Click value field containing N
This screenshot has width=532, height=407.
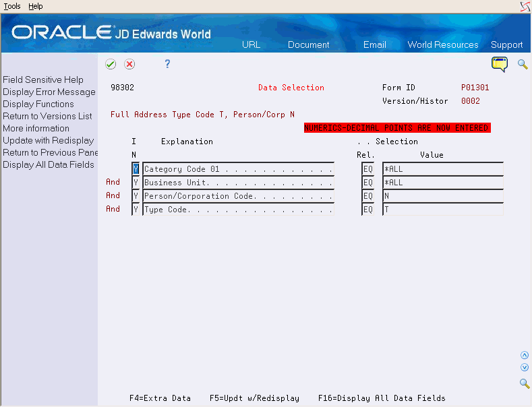pos(443,196)
